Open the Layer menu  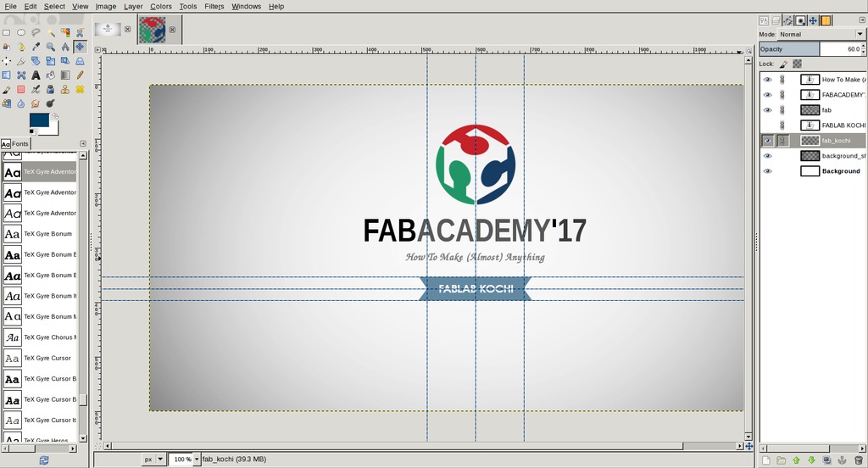pos(133,6)
